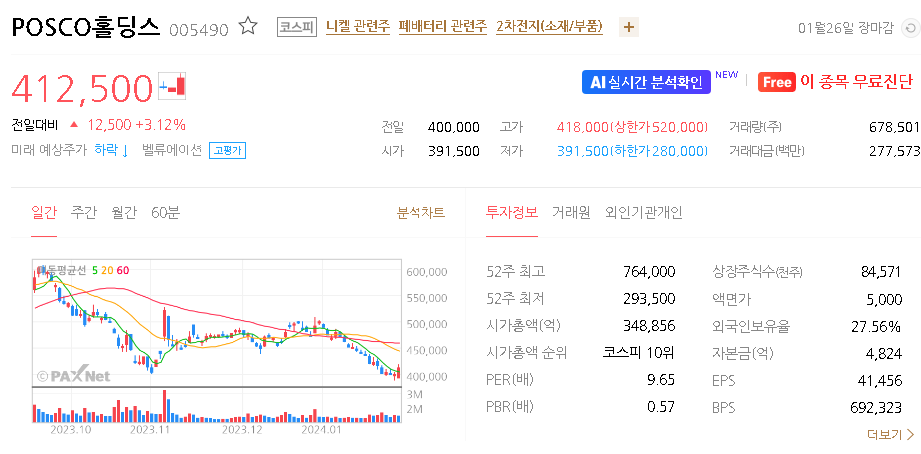Switch to the 외인기관개인 tab

(x=644, y=213)
